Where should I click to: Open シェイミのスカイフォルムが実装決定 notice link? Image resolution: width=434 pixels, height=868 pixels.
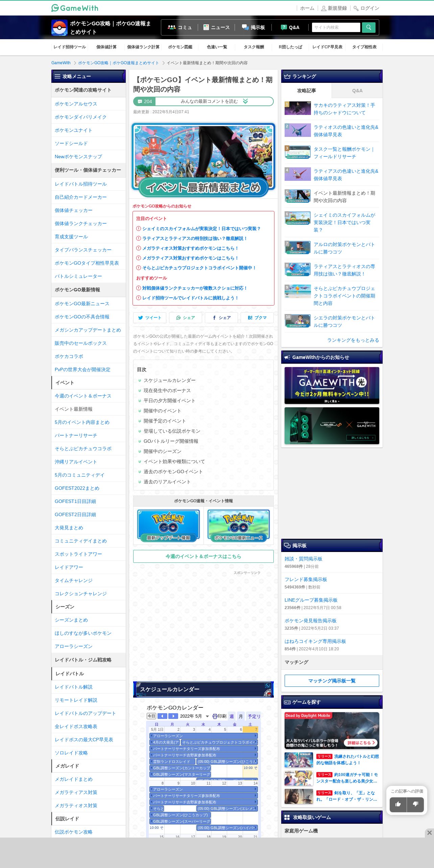tap(201, 228)
